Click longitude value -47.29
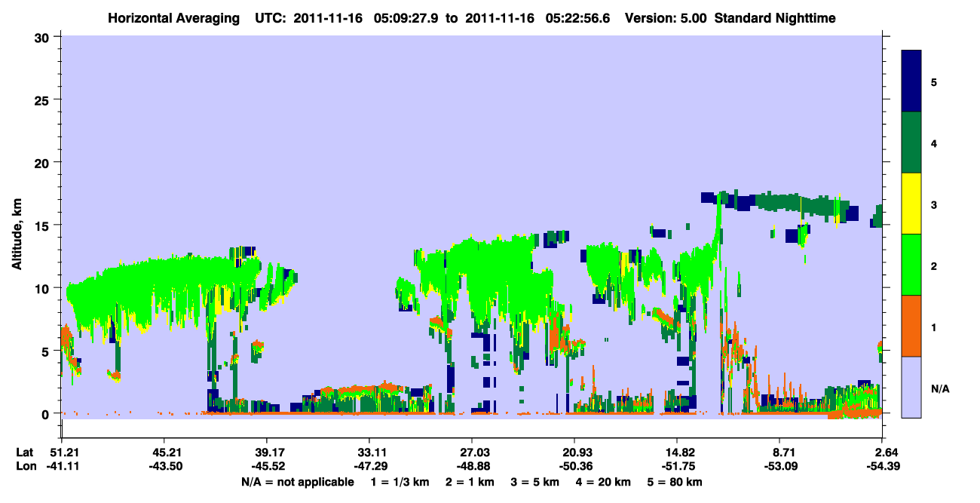Viewport: 980px width, 503px height. pyautogui.click(x=369, y=466)
